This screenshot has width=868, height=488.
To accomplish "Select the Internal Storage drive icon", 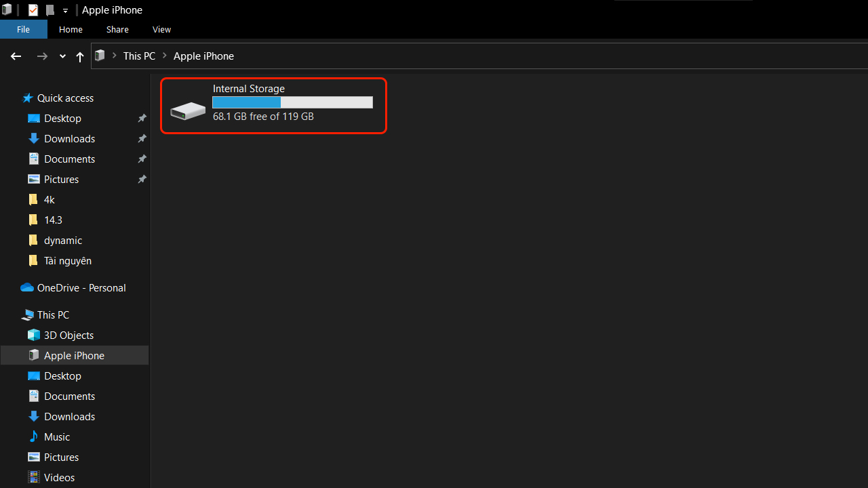I will (x=188, y=111).
